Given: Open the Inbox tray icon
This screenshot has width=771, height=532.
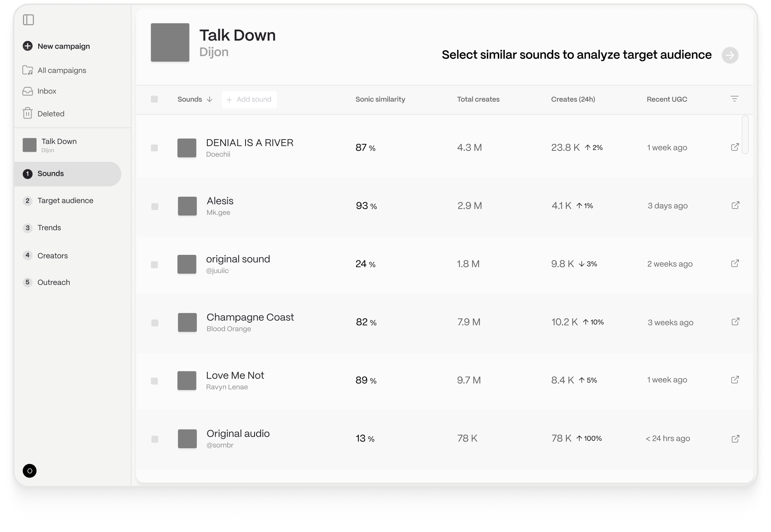Looking at the screenshot, I should point(28,91).
